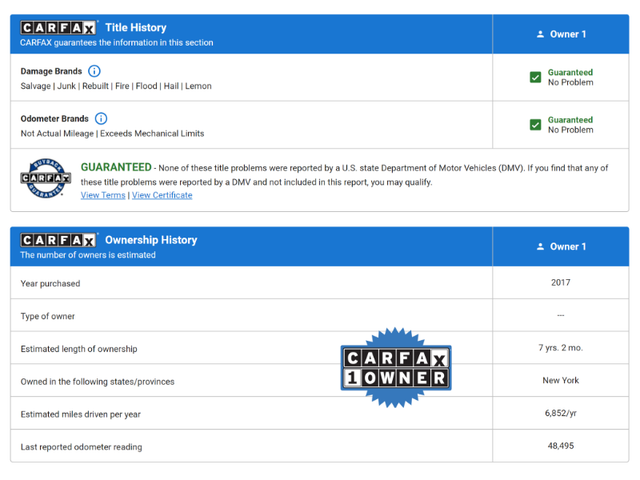Click the 48,495 odometer value
This screenshot has width=640, height=480.
click(561, 446)
